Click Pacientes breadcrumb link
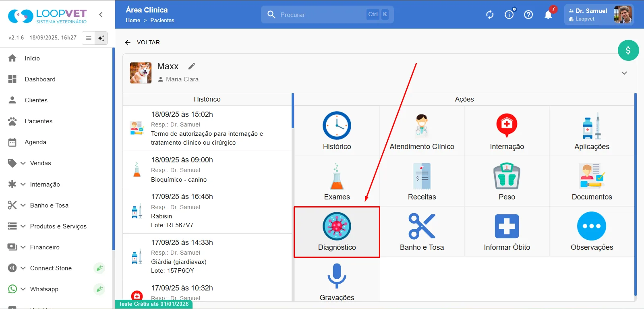This screenshot has width=644, height=309. (162, 20)
